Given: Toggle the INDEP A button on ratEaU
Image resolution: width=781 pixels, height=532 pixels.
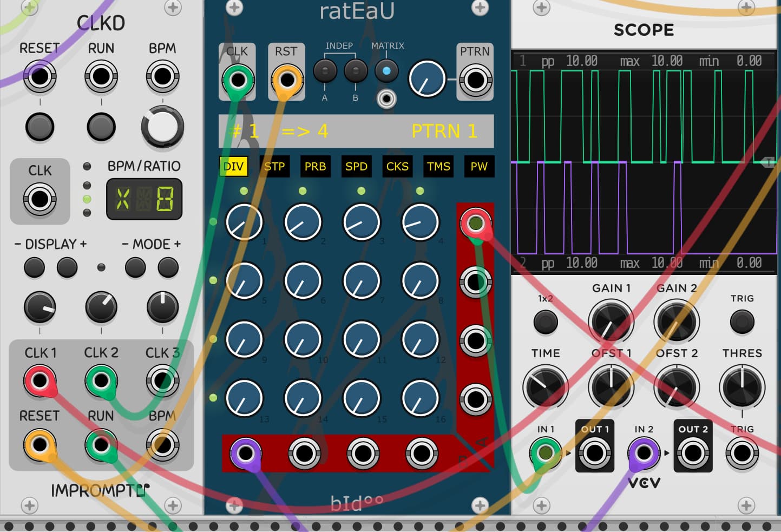Looking at the screenshot, I should pyautogui.click(x=325, y=71).
